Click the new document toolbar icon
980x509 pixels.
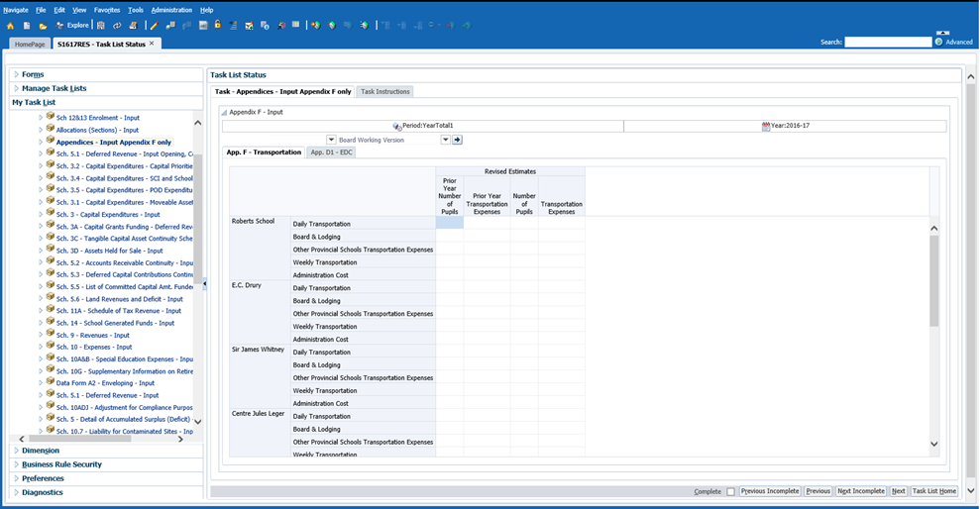coord(27,25)
